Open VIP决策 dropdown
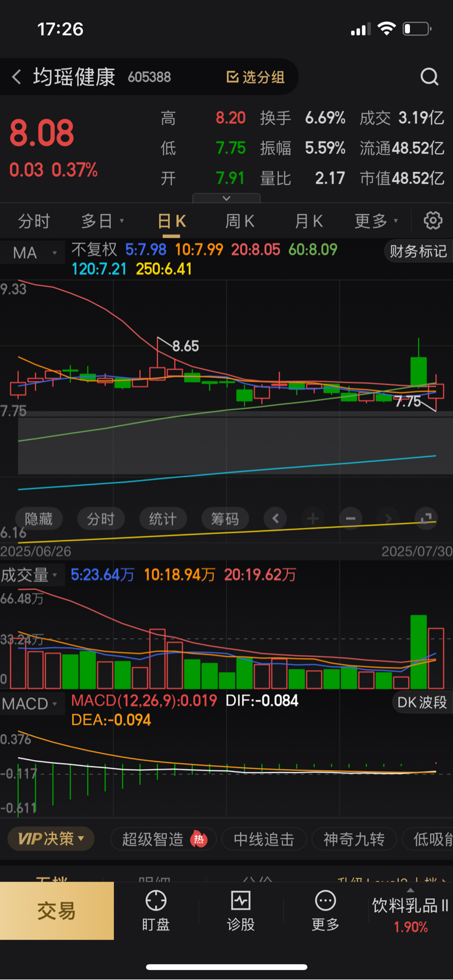 [x=51, y=839]
